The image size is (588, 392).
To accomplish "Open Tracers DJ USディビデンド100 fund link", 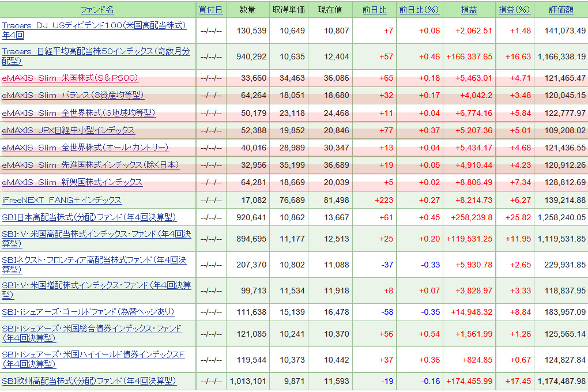I will (94, 25).
